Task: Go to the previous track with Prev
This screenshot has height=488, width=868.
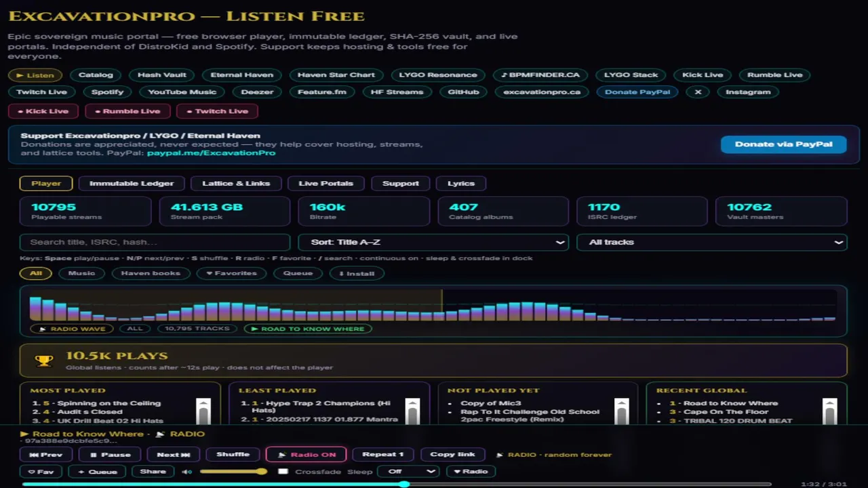Action: point(46,455)
